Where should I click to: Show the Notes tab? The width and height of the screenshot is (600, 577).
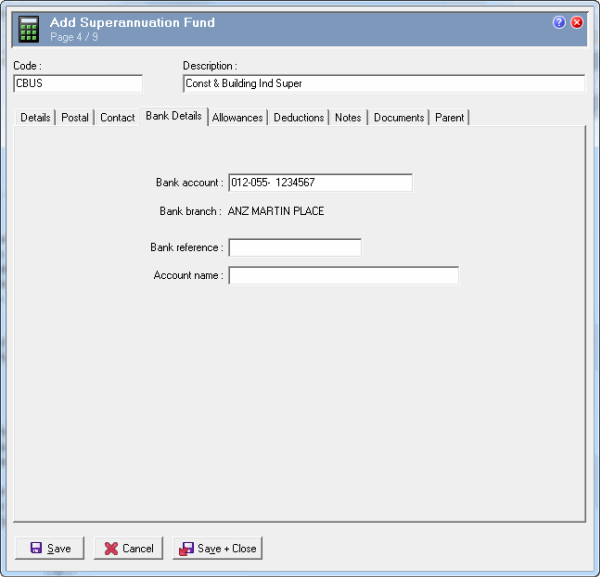(x=348, y=118)
